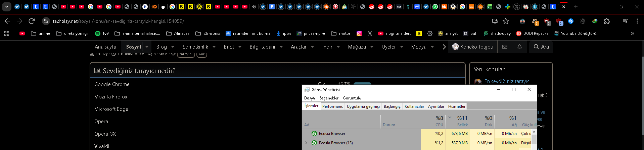Image resolution: width=644 pixels, height=150 pixels.
Task: Switch to the Kullanıcılar tab
Action: coord(414,106)
